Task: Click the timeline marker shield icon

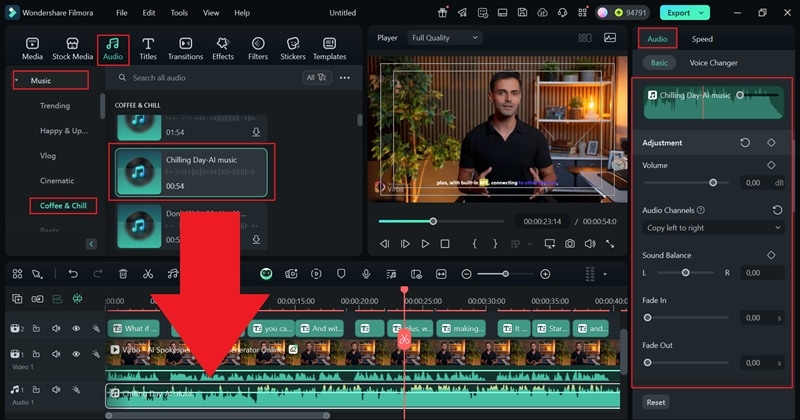Action: coord(341,274)
